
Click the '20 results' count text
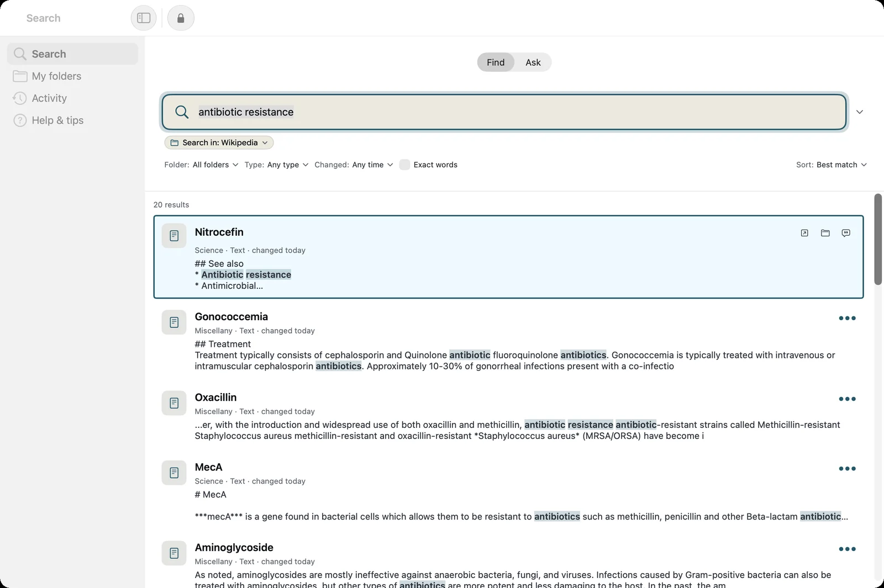coord(171,205)
